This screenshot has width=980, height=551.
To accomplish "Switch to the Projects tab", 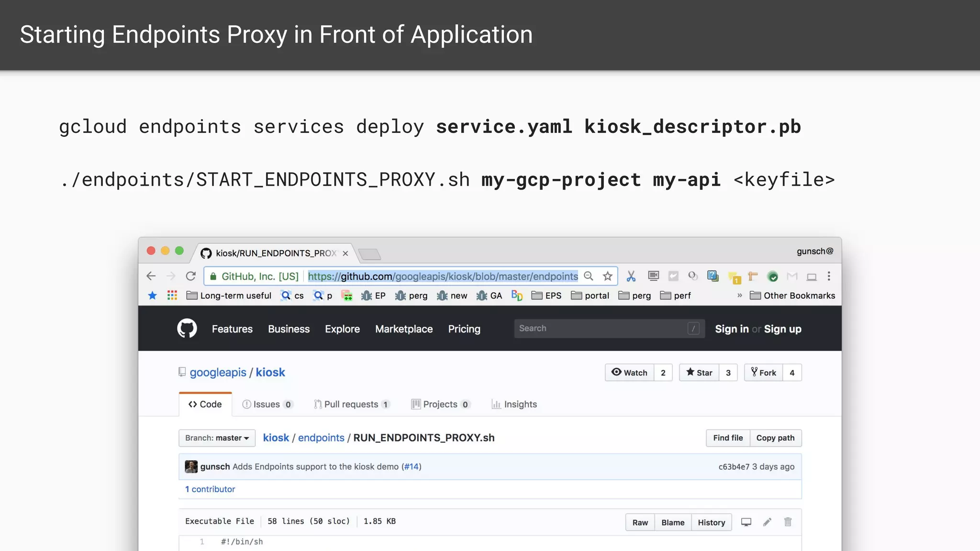I will pyautogui.click(x=441, y=404).
